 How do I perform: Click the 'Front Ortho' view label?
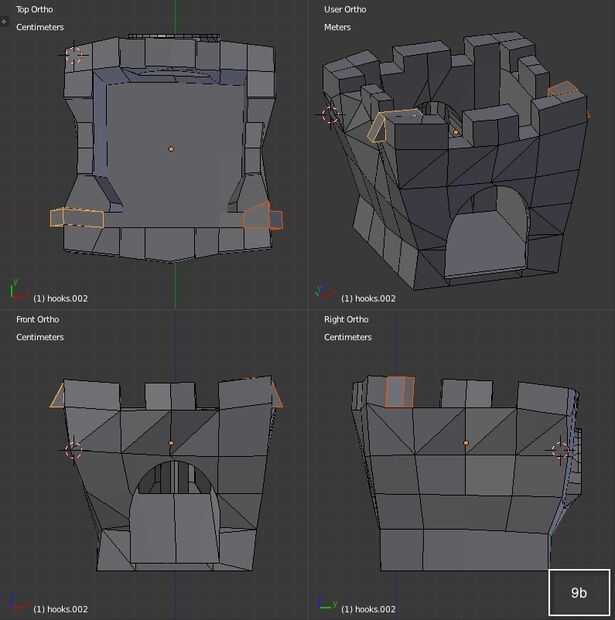click(38, 319)
